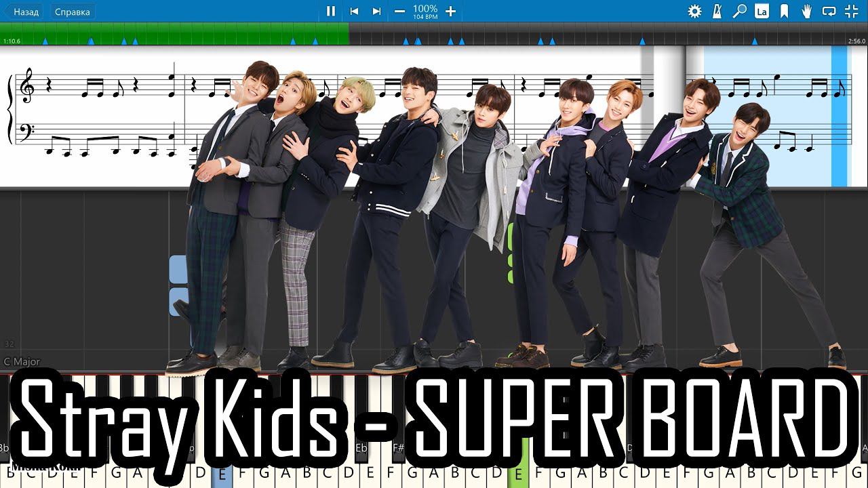Click the 2:56.0 total time label

pos(856,41)
